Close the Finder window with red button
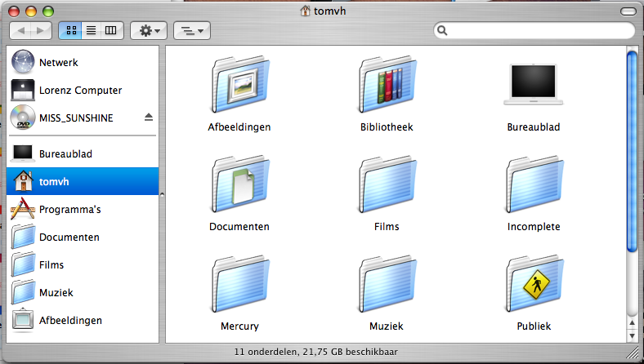The height and width of the screenshot is (364, 644). [14, 11]
